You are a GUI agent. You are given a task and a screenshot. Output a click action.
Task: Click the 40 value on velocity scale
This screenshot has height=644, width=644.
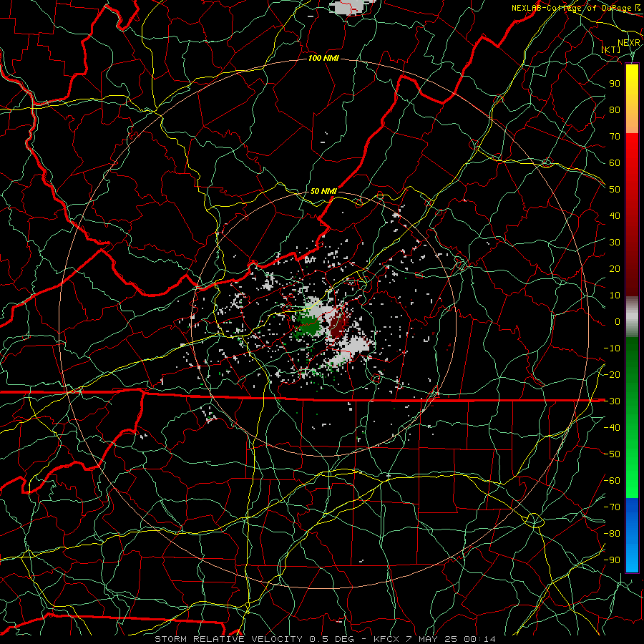pos(615,216)
